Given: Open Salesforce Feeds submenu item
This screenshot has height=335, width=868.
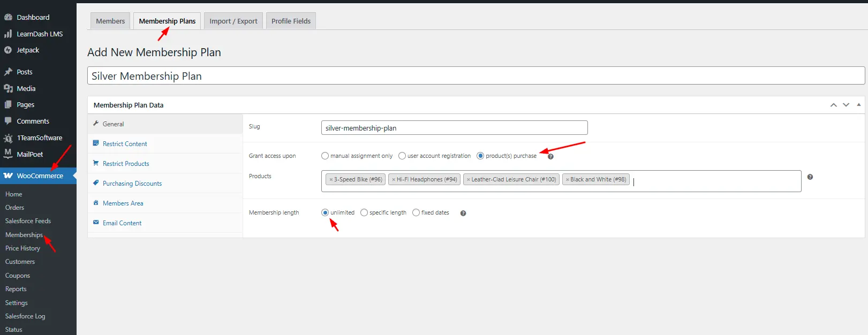Looking at the screenshot, I should click(x=28, y=221).
